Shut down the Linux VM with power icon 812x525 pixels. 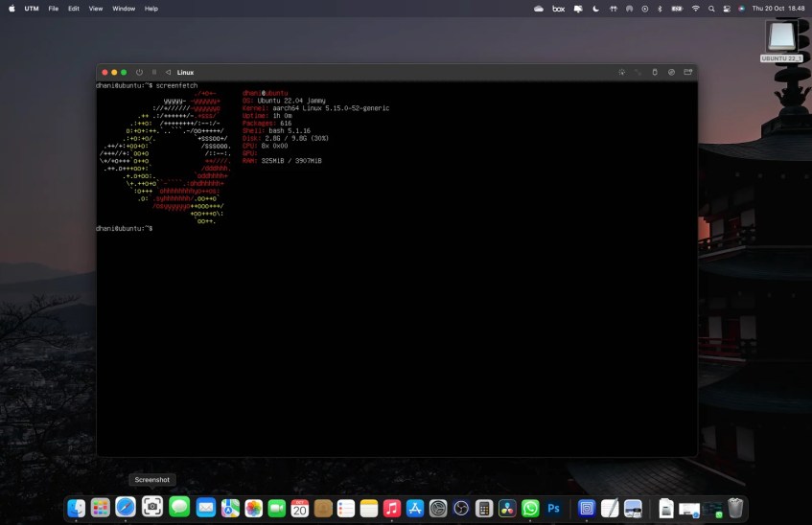click(x=139, y=73)
